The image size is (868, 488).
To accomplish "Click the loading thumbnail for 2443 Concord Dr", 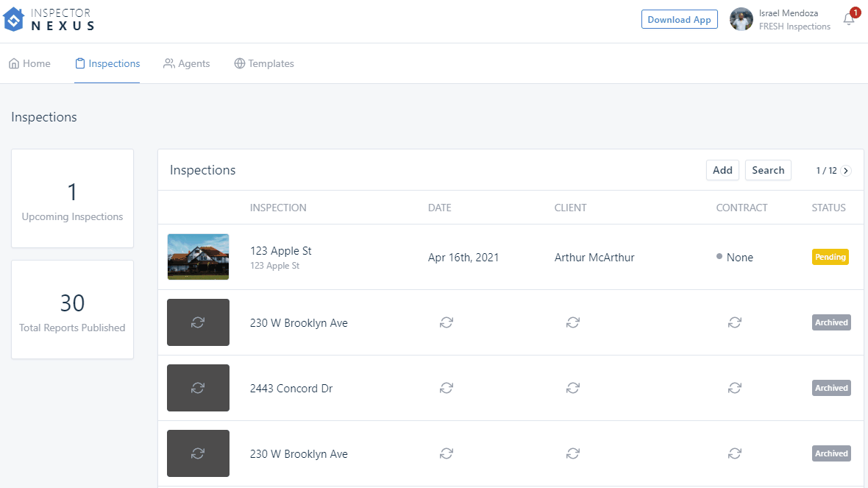I will tap(198, 388).
